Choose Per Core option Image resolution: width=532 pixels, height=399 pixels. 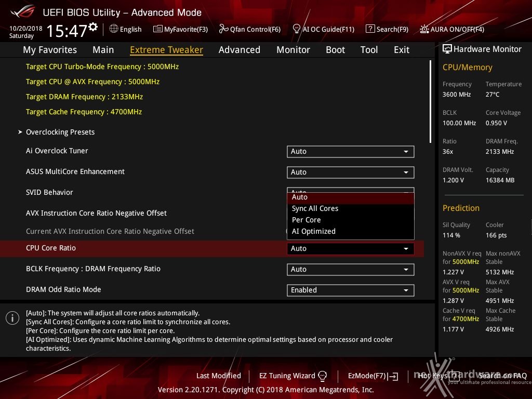coord(351,220)
